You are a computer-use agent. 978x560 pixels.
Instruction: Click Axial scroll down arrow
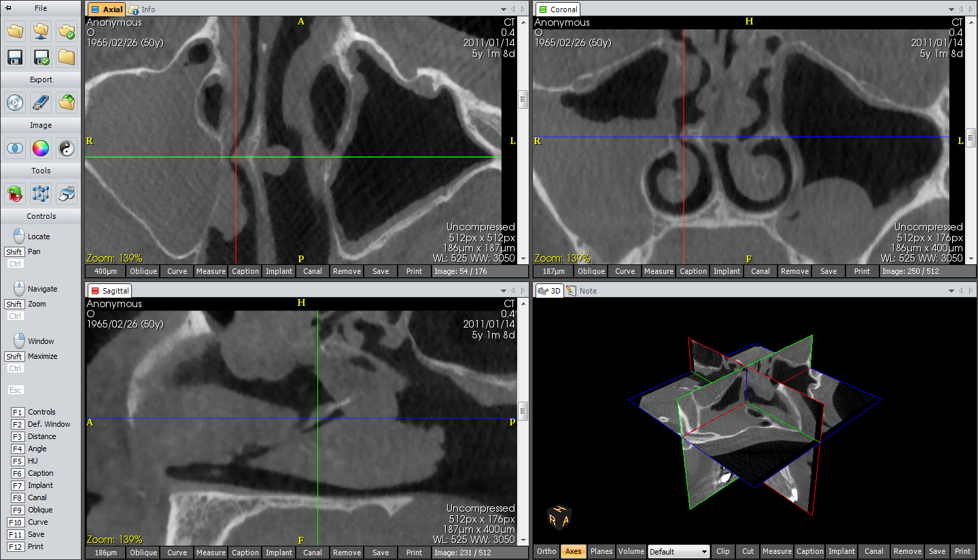click(x=523, y=259)
